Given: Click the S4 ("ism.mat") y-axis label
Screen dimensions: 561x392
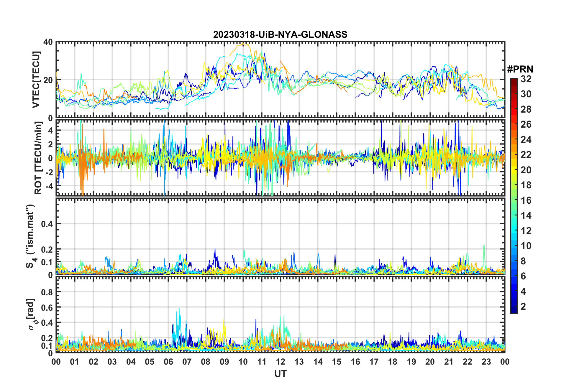Looking at the screenshot, I should (31, 236).
